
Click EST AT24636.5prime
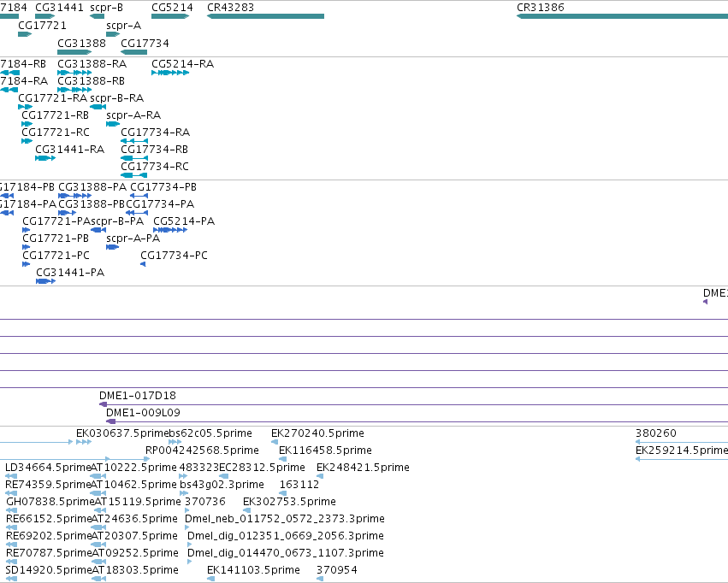click(x=98, y=527)
